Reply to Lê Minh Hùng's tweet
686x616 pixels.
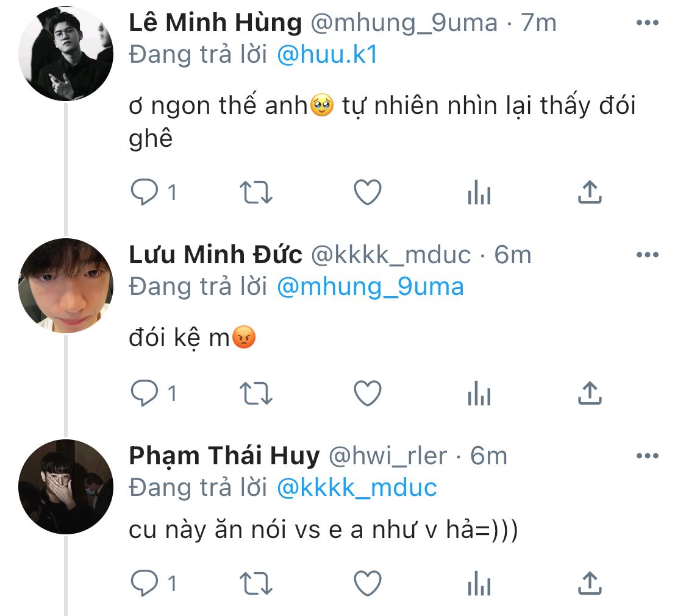coord(145,193)
